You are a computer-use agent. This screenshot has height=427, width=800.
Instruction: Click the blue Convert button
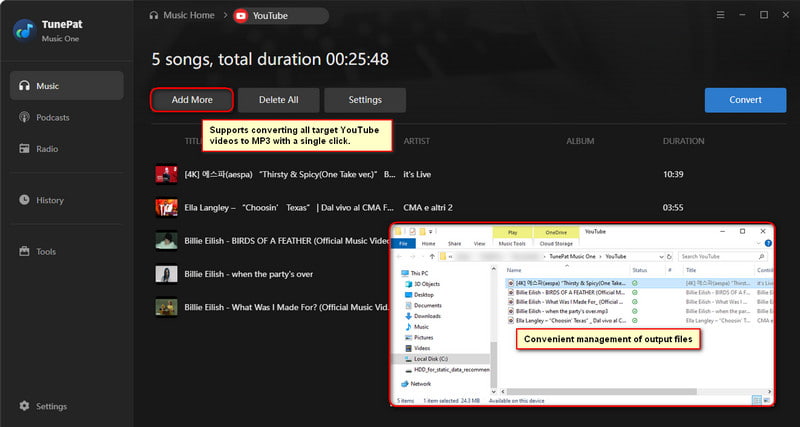pos(745,100)
